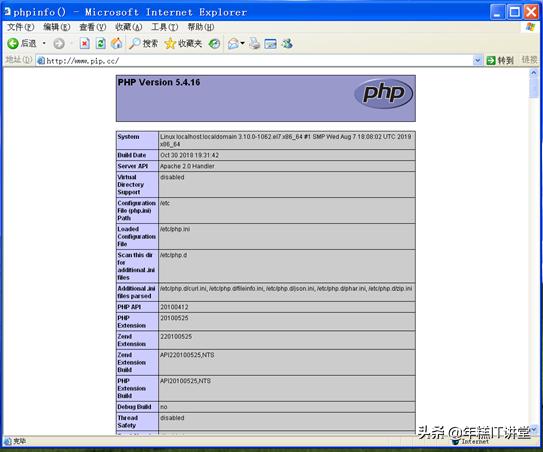Click the Windows flag throbber icon
Viewport: 543px width, 452px height.
530,27
